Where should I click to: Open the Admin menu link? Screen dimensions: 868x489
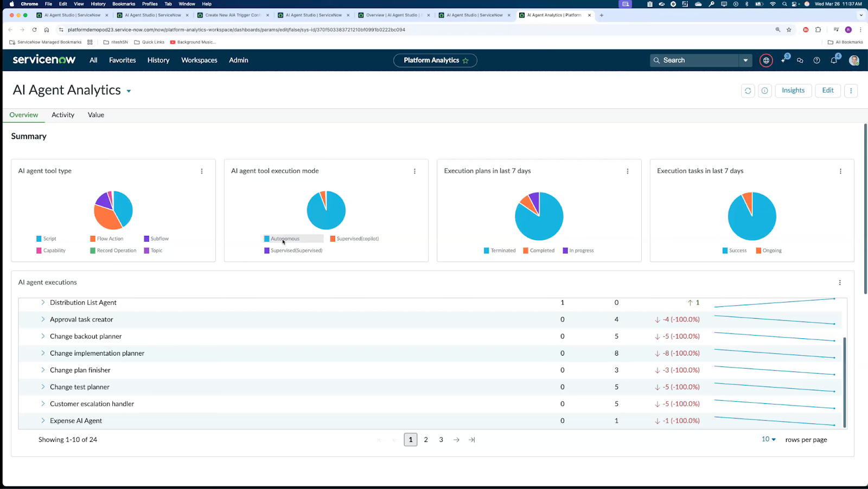(239, 60)
